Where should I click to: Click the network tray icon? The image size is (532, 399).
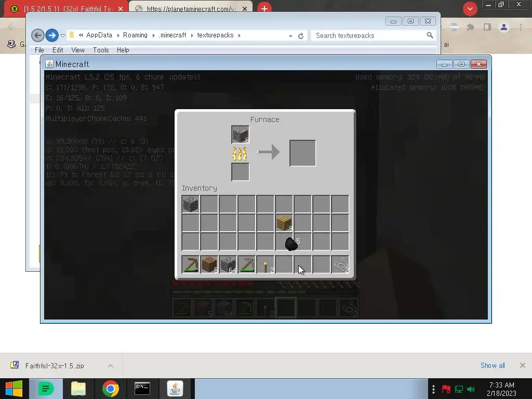(x=459, y=389)
